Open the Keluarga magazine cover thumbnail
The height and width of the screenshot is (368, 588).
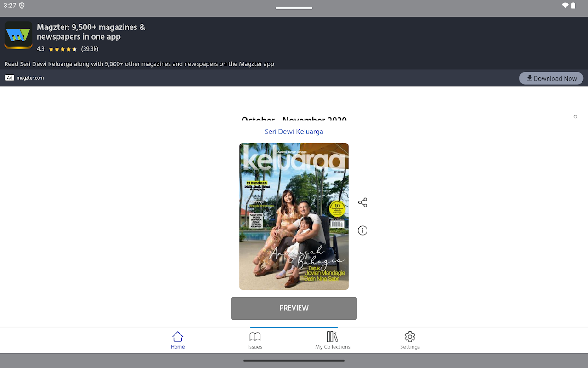[x=294, y=216]
